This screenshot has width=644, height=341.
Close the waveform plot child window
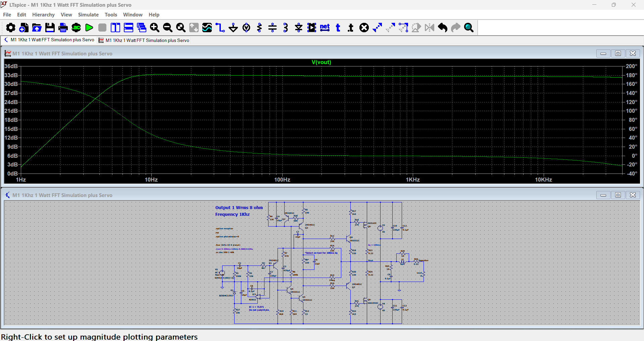click(x=633, y=53)
